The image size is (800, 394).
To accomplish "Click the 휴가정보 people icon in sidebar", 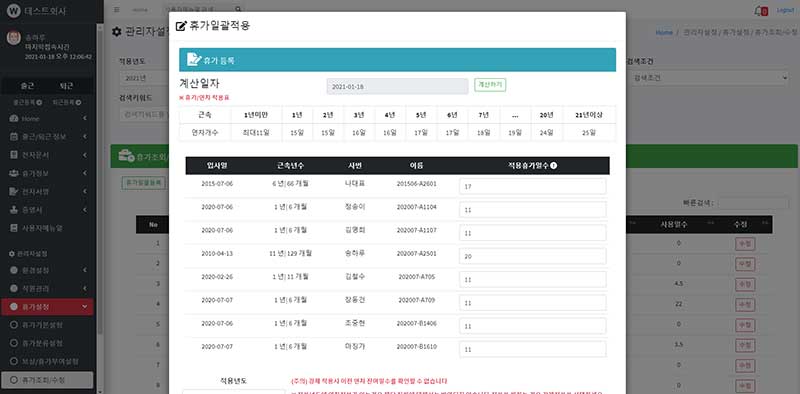I will [x=14, y=173].
